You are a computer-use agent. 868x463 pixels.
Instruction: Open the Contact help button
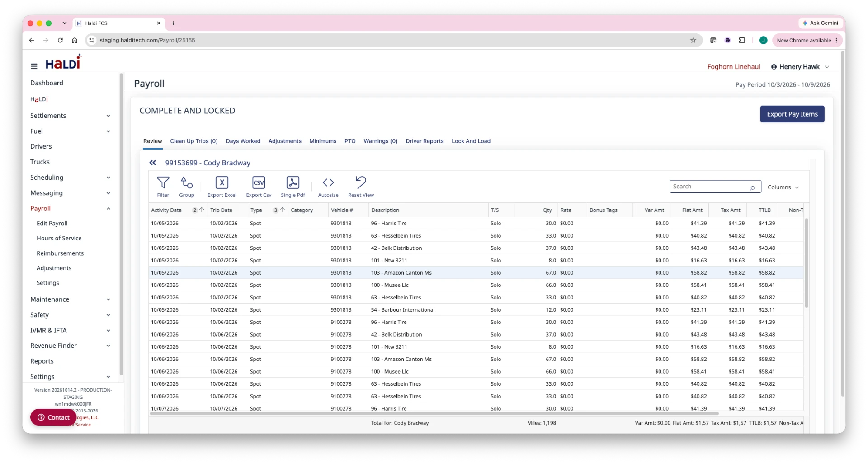[53, 417]
